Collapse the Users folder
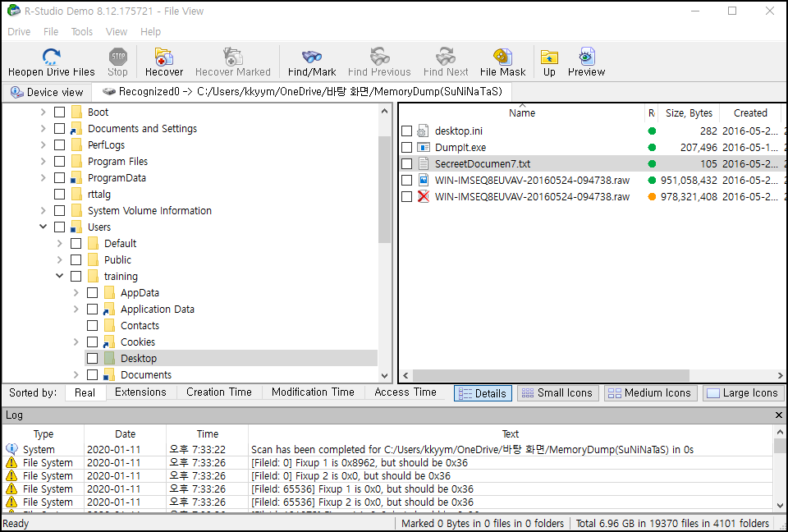This screenshot has width=788, height=532. pos(44,227)
